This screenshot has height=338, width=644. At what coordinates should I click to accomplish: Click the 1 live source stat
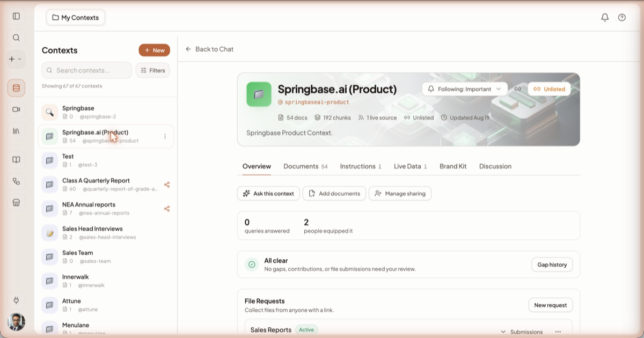click(x=378, y=117)
